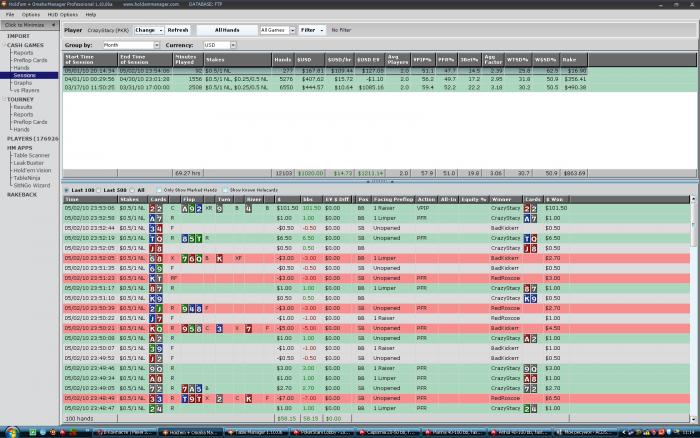Image resolution: width=700 pixels, height=438 pixels.
Task: Open the RAKEBACK section
Action: (22, 195)
